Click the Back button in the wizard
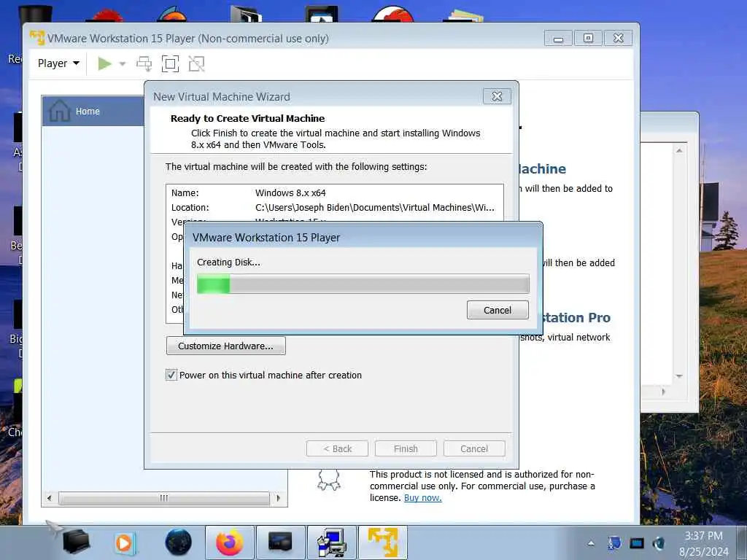Viewport: 747px width, 560px height. click(337, 448)
